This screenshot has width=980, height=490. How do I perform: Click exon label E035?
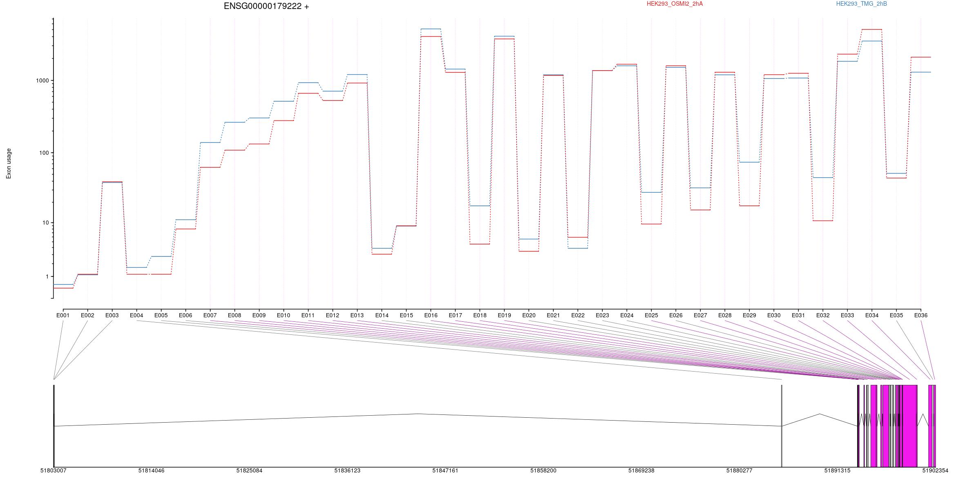point(896,315)
